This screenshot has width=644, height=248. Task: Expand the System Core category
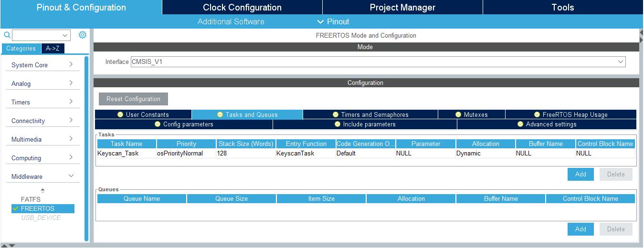click(x=42, y=65)
